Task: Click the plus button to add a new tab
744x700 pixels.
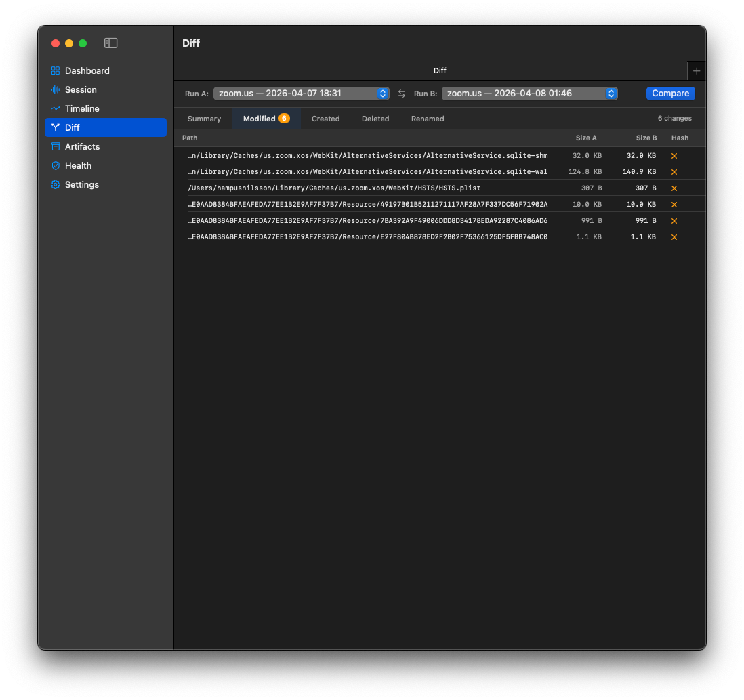Action: pos(697,70)
